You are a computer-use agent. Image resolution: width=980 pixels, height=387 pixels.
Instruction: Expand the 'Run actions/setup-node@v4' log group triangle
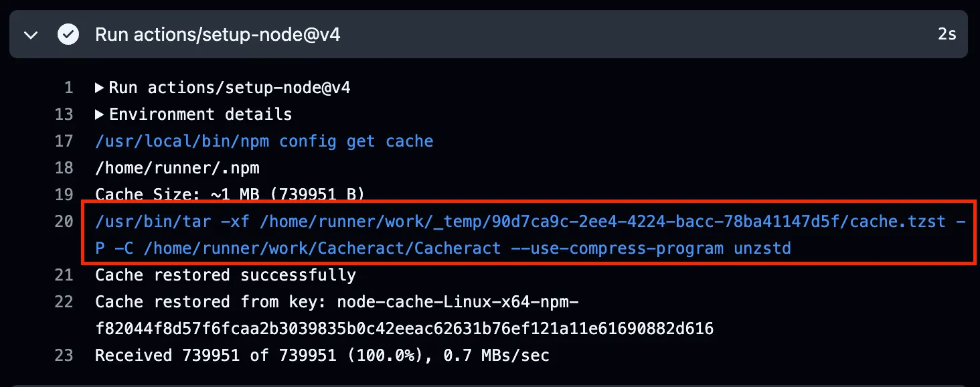(100, 88)
